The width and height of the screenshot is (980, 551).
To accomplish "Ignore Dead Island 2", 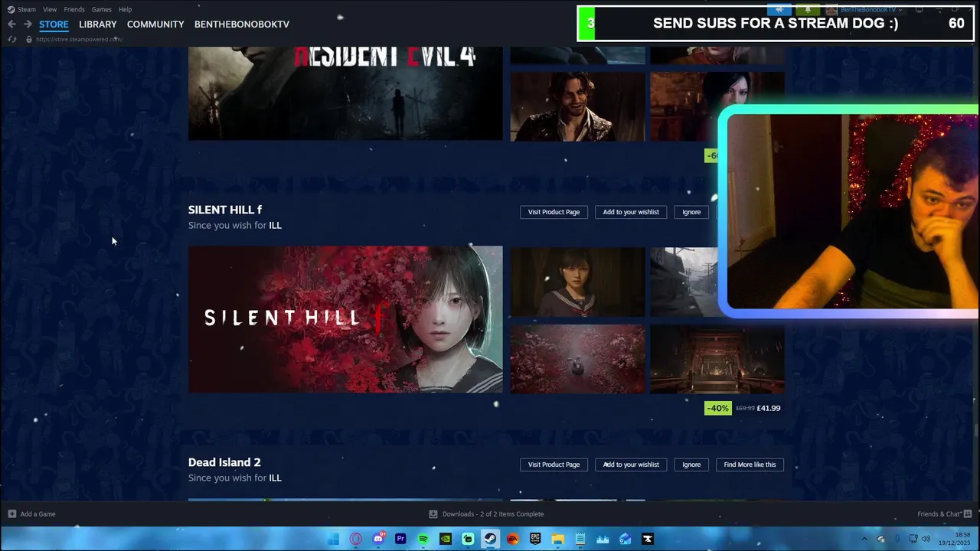I will click(x=691, y=465).
